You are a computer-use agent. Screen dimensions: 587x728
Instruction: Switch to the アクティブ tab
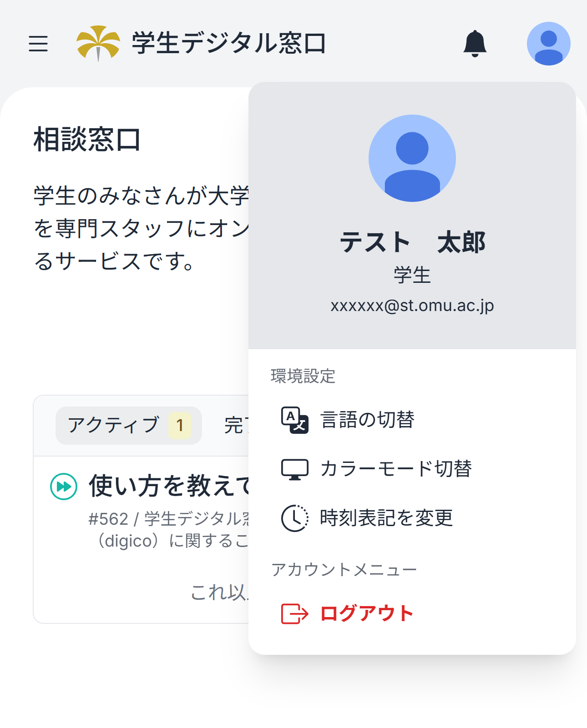click(114, 426)
